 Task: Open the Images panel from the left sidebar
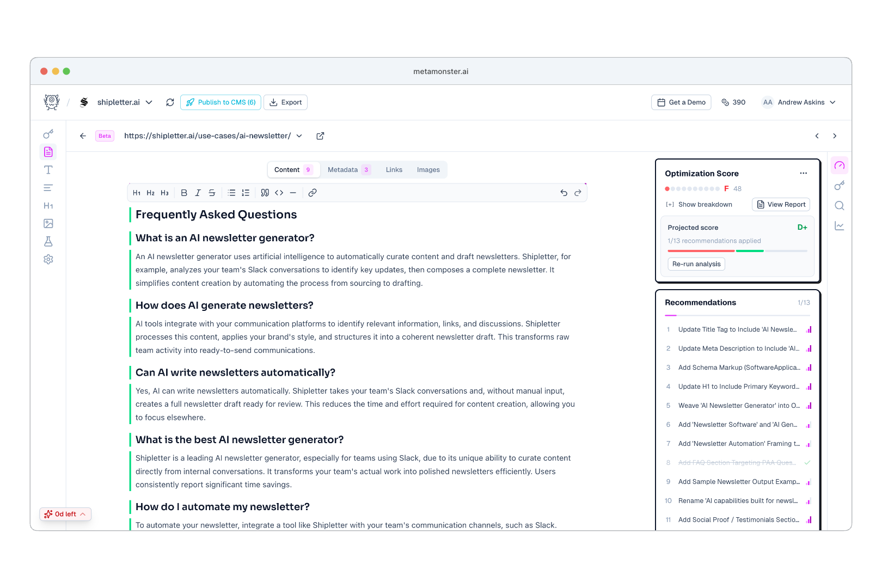pos(48,223)
